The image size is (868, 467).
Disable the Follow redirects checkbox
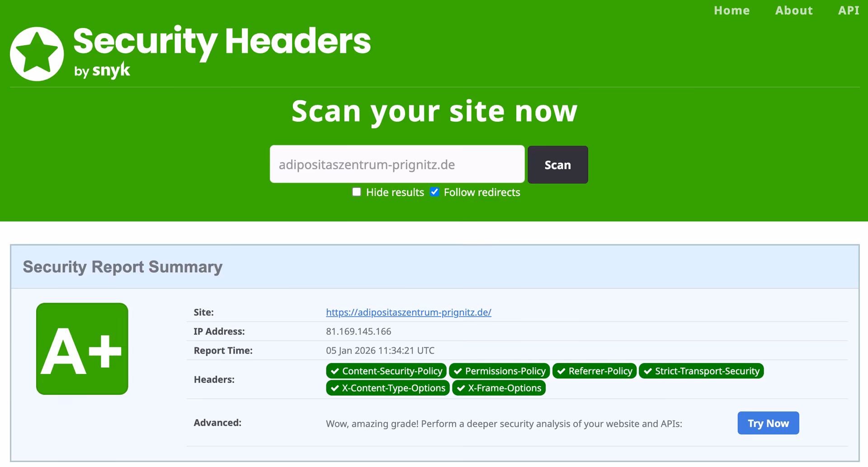tap(434, 192)
